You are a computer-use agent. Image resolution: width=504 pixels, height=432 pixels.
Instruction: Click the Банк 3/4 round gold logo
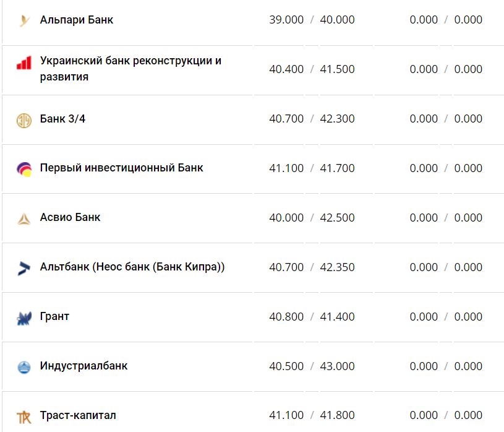click(x=24, y=120)
